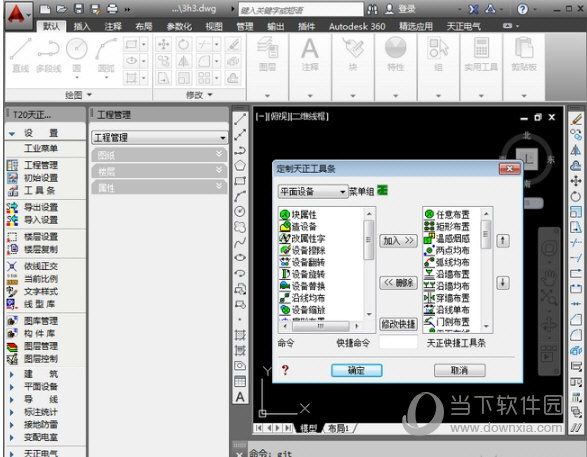
Task: Click the text A tool in left vertical toolbar
Action: [240, 397]
